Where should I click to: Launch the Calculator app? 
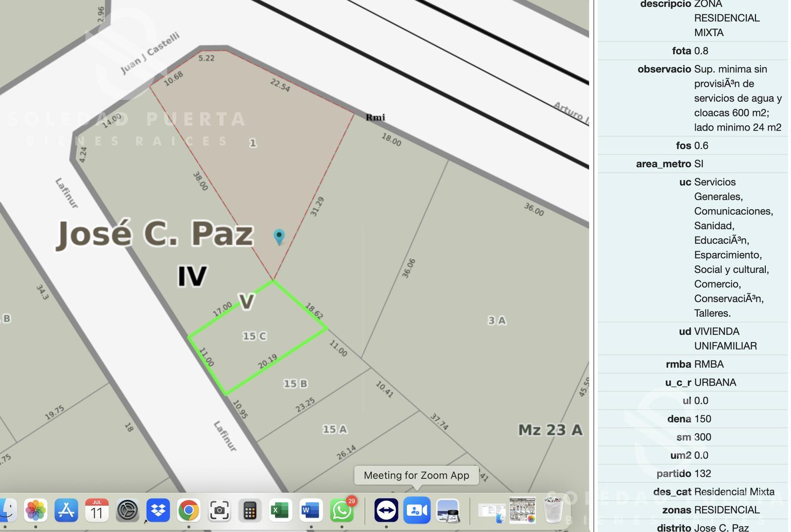point(250,510)
